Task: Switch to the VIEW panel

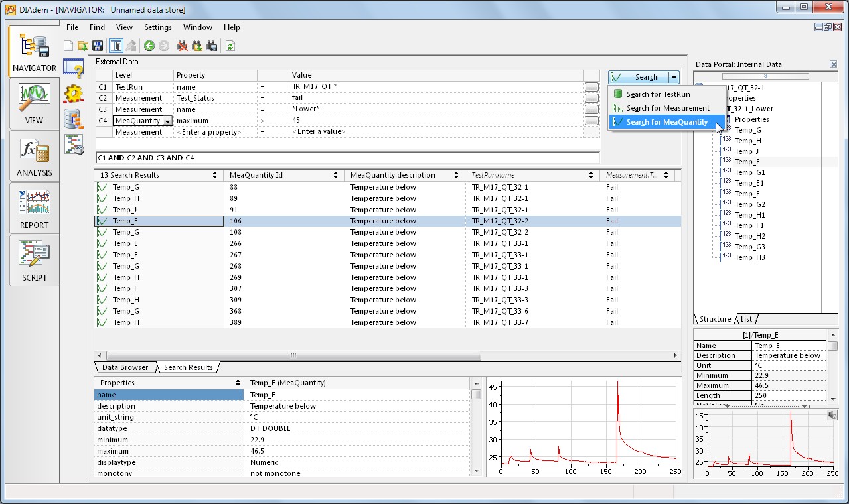Action: 35,103
